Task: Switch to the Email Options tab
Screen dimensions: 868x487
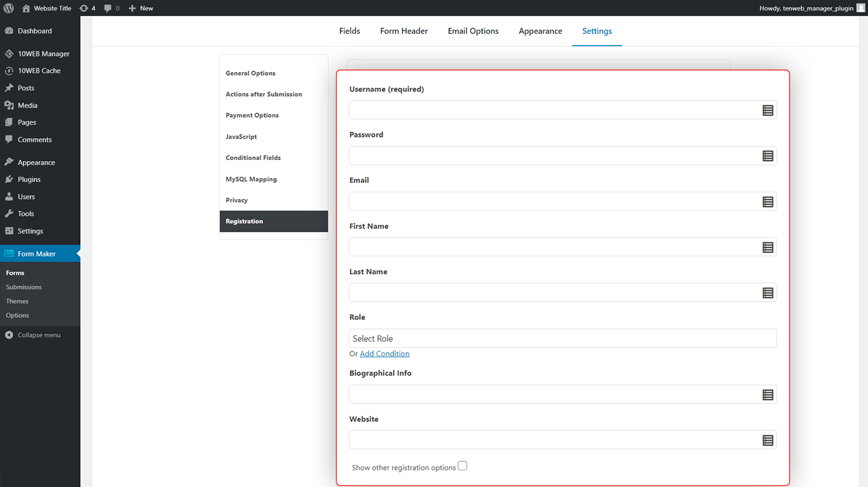Action: [473, 31]
